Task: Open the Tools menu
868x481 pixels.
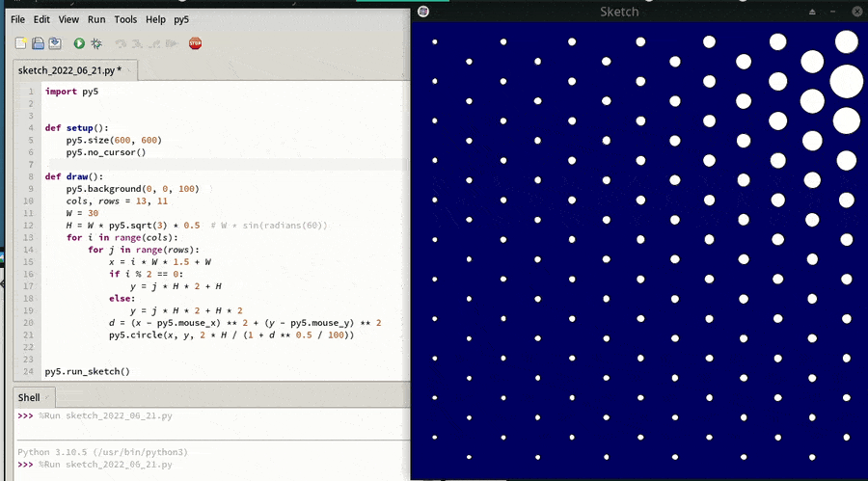Action: [125, 19]
